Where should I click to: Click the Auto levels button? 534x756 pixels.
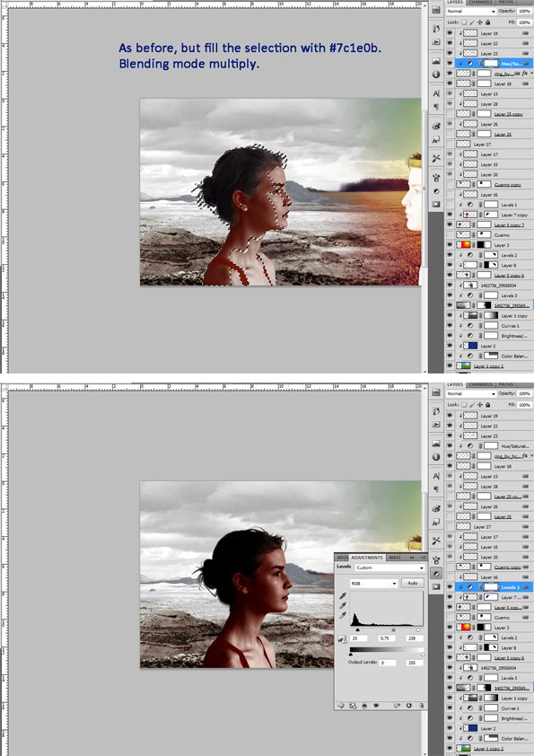(413, 583)
